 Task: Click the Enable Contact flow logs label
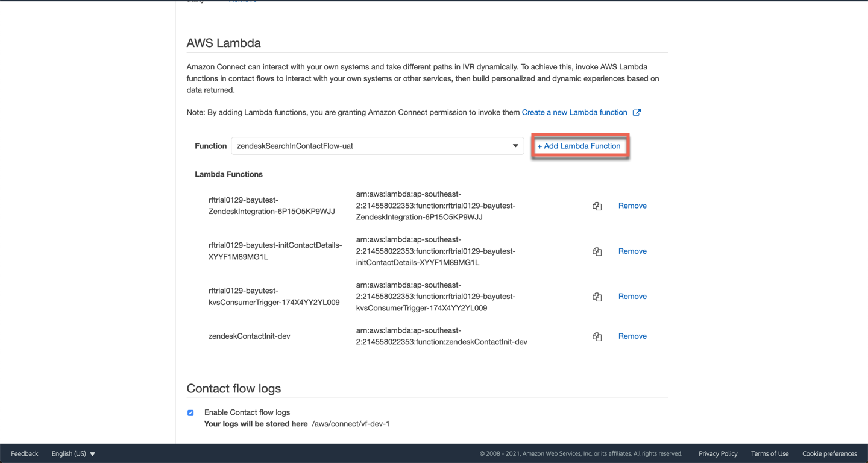(x=247, y=412)
